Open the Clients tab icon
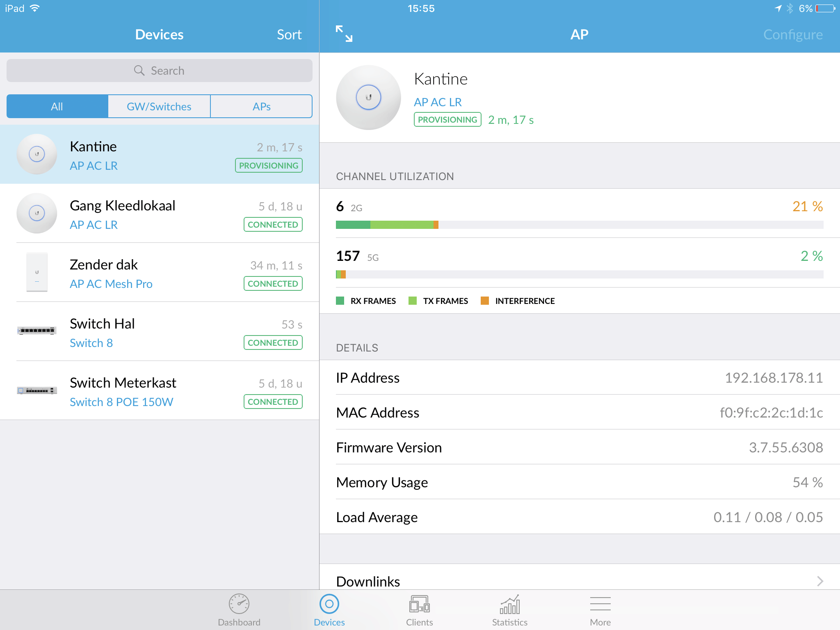840x630 pixels. pyautogui.click(x=419, y=604)
